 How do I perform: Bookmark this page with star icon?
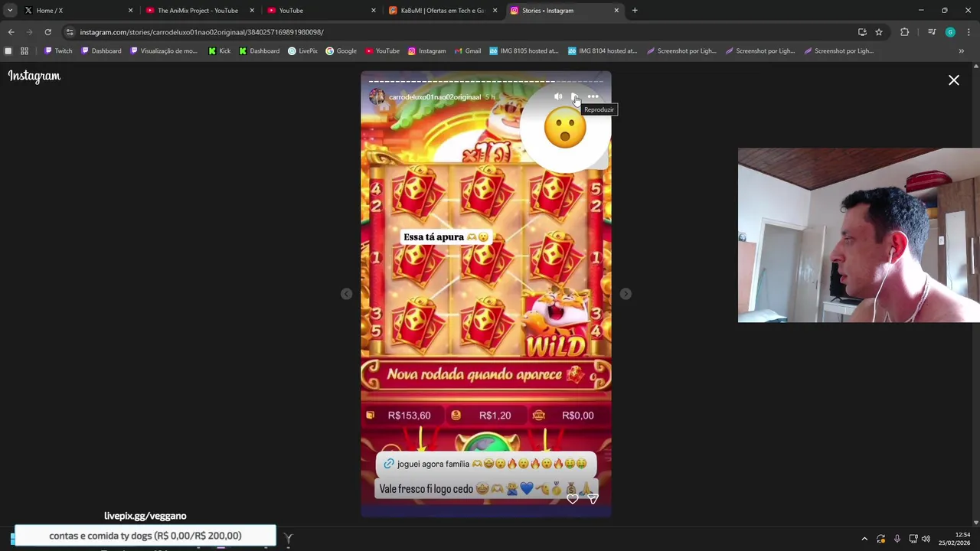click(x=879, y=32)
